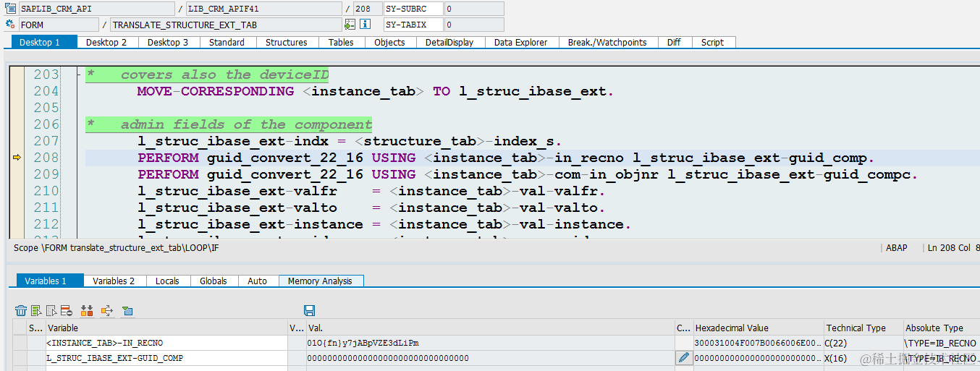
Task: Open the Auto tab
Action: (258, 281)
